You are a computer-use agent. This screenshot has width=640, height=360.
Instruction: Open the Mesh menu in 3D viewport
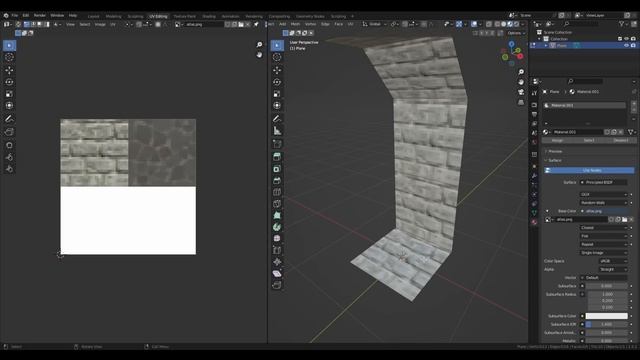(x=295, y=24)
